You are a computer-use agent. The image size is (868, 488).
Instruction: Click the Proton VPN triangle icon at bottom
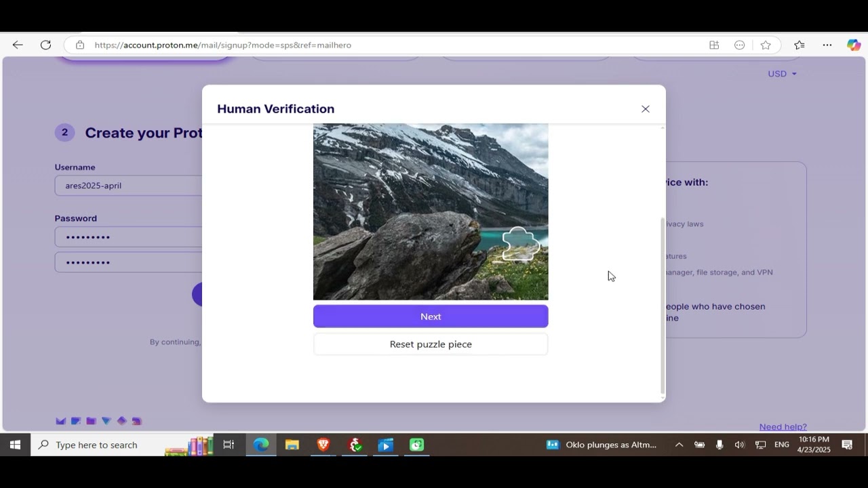(106, 421)
